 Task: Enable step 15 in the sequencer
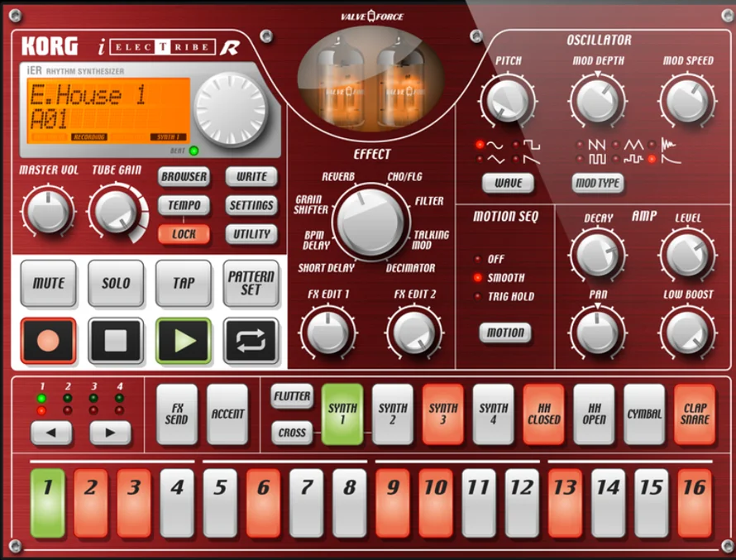tap(652, 503)
